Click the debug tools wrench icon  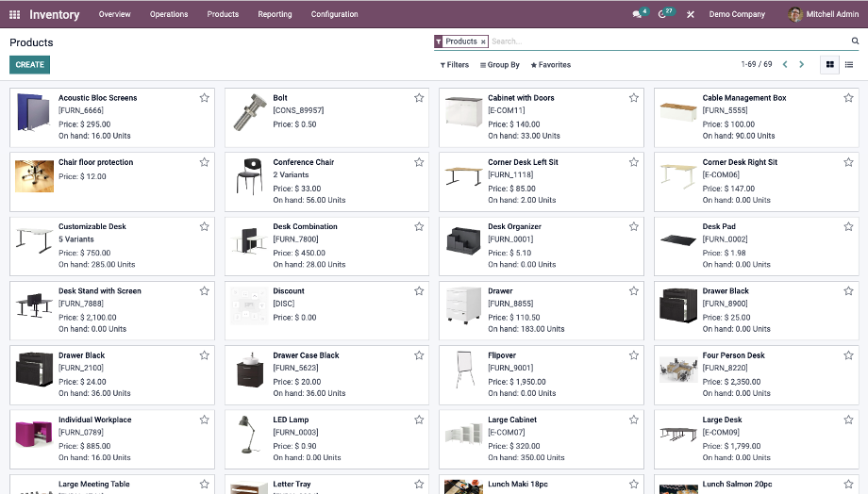pos(691,14)
